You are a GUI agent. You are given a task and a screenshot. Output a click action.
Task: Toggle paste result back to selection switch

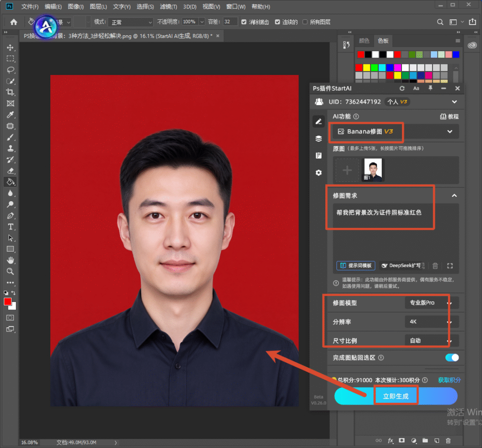[x=452, y=358]
